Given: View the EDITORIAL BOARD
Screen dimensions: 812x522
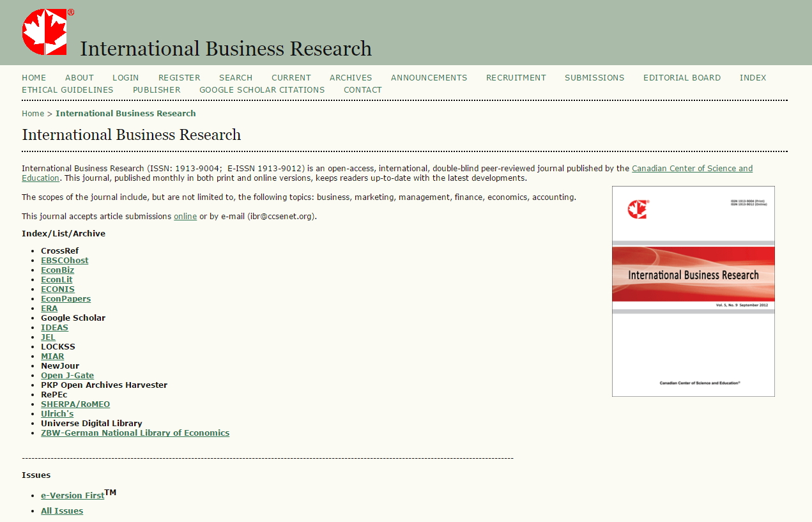Looking at the screenshot, I should point(682,78).
